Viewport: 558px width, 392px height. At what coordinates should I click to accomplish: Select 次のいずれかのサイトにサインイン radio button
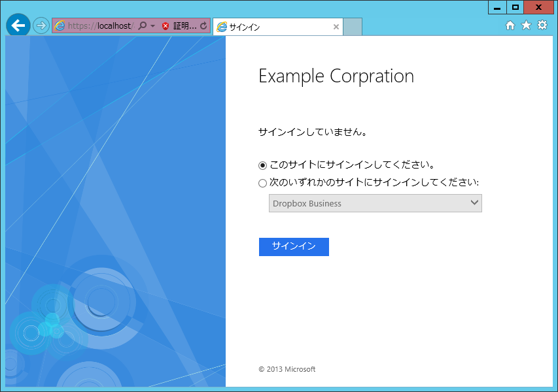coord(262,183)
